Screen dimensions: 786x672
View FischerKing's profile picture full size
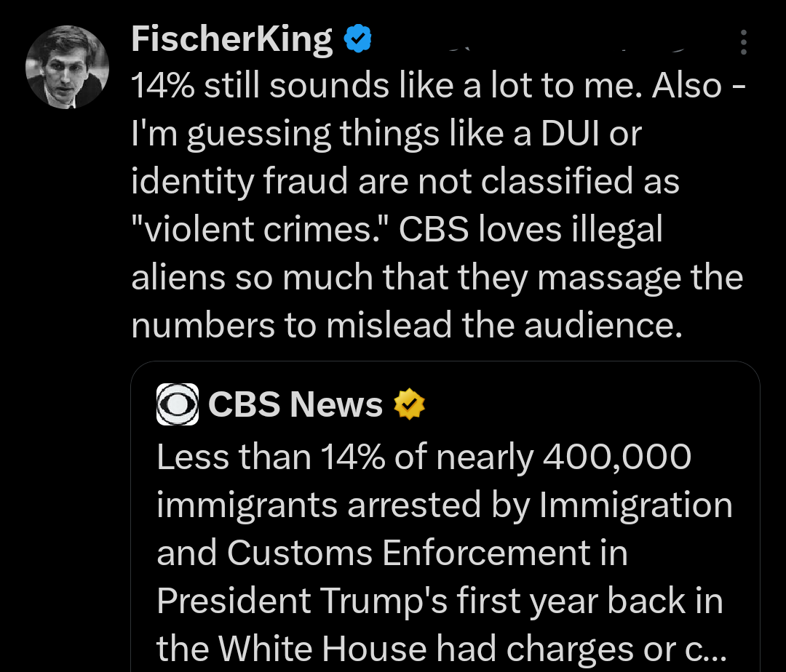67,67
